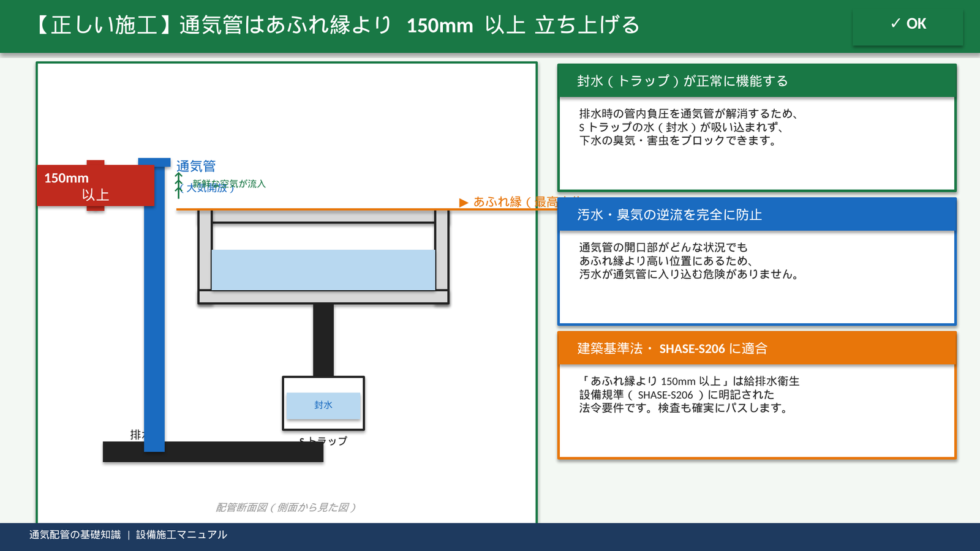Click the ✓ OK button

[907, 24]
